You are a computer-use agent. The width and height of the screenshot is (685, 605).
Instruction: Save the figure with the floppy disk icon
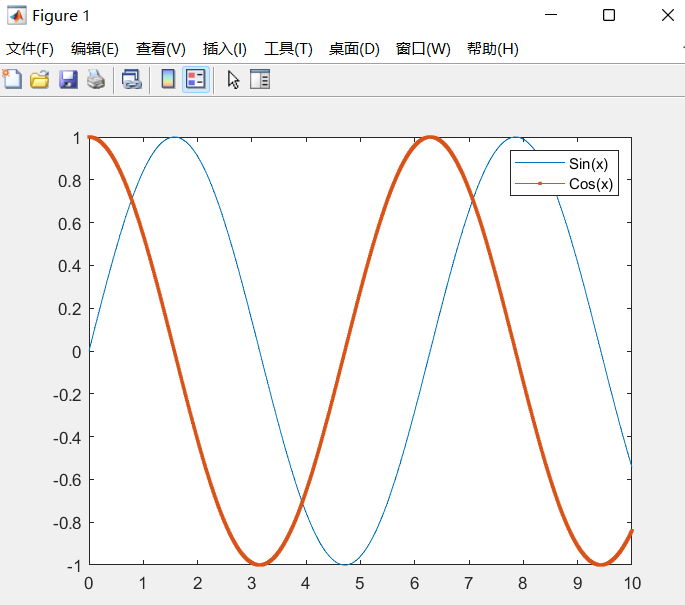68,80
